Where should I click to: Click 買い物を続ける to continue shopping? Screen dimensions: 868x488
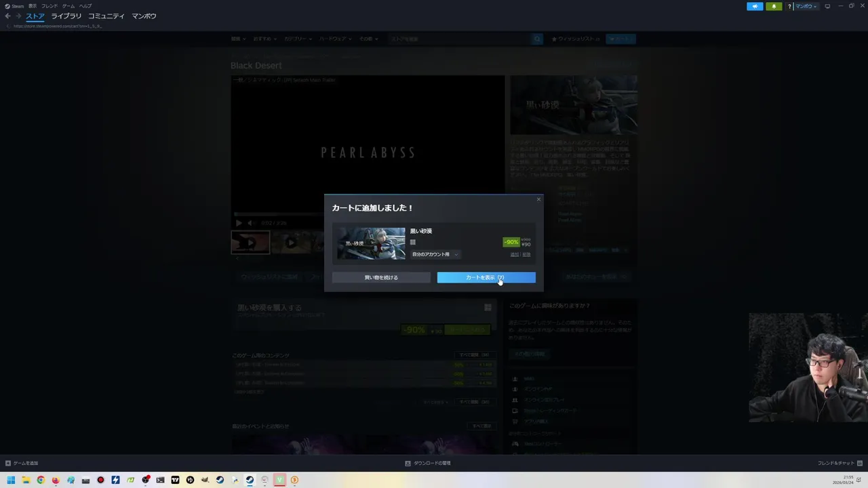tap(381, 277)
